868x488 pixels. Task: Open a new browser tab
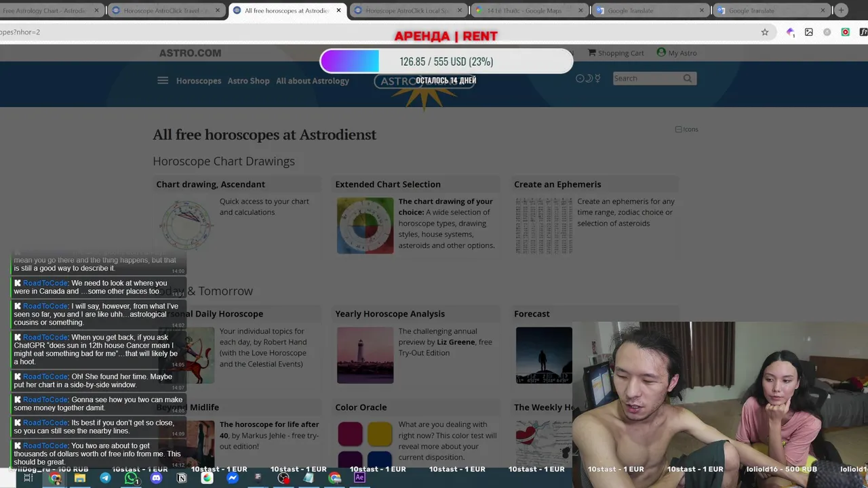click(841, 10)
